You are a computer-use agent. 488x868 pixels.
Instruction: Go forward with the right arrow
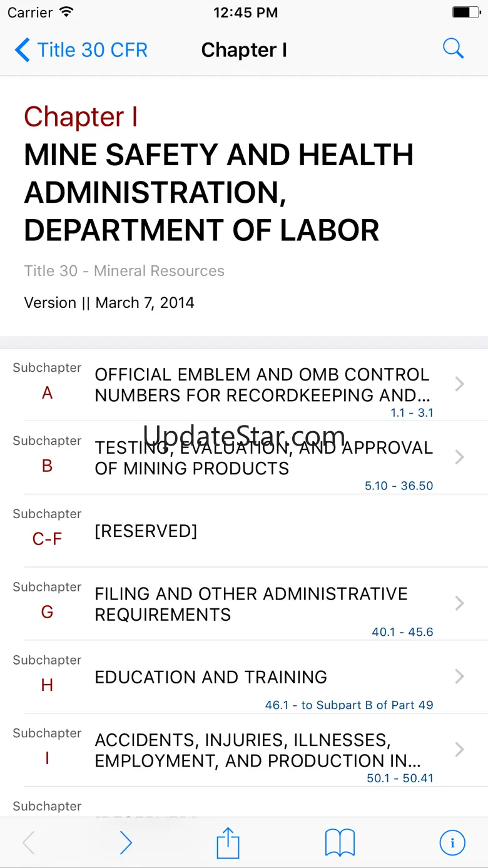[x=126, y=843]
